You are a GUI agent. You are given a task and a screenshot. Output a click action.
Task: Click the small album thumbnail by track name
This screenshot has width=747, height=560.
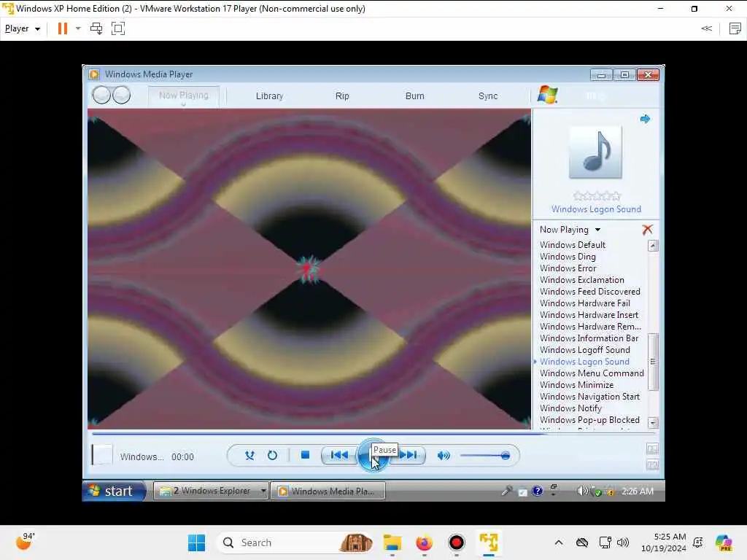(x=102, y=455)
